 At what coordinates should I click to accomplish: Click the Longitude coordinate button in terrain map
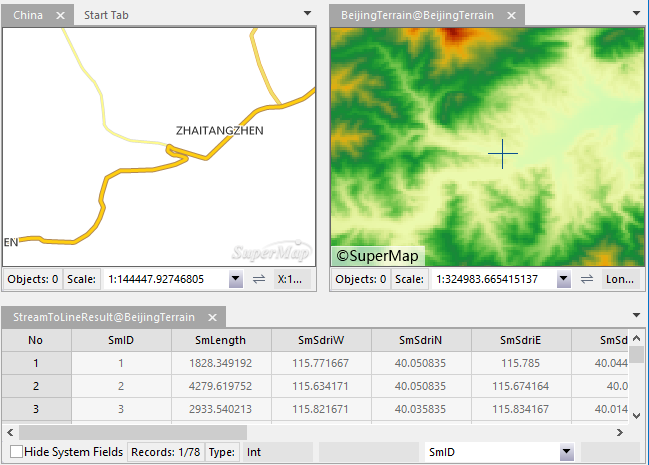(620, 279)
